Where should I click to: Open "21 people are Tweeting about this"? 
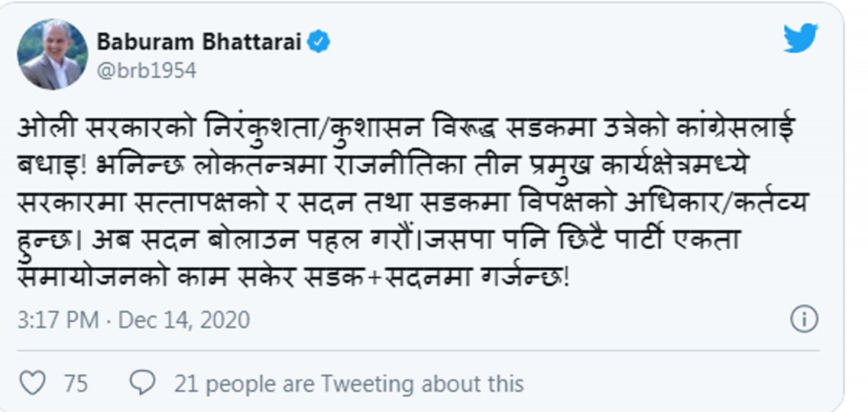(x=349, y=382)
